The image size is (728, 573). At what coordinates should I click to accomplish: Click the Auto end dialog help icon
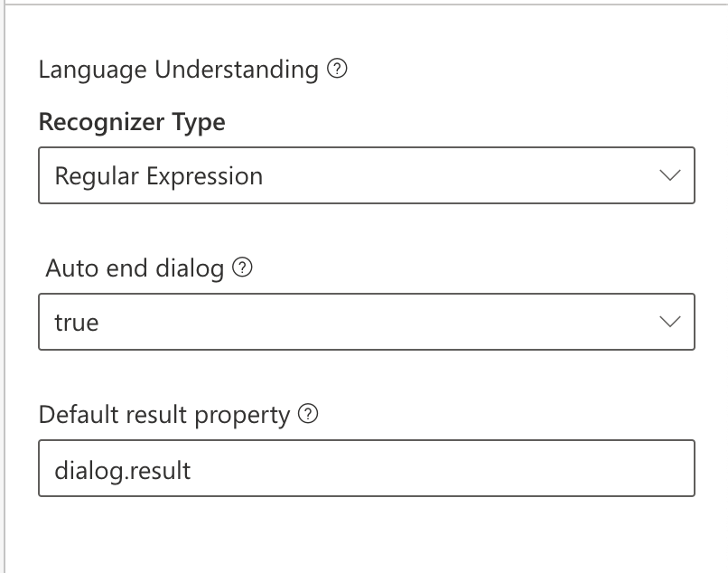click(x=241, y=268)
